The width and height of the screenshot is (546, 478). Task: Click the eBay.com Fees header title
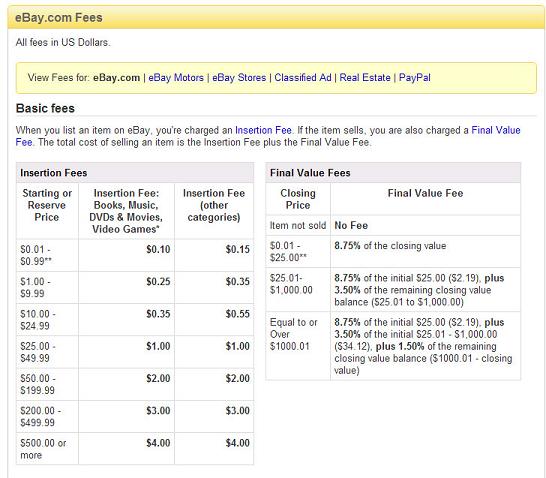[x=58, y=17]
